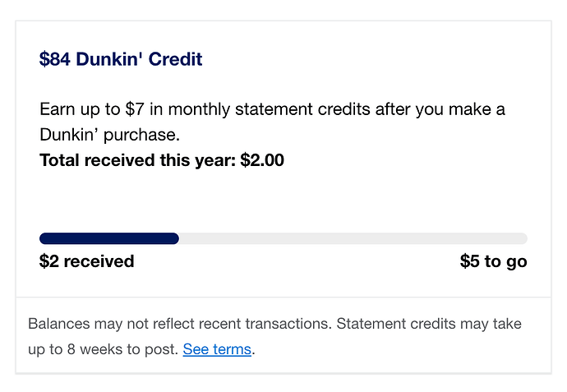567x392 pixels.
Task: Click the Balances may not reflect disclaimer text
Action: (x=179, y=324)
